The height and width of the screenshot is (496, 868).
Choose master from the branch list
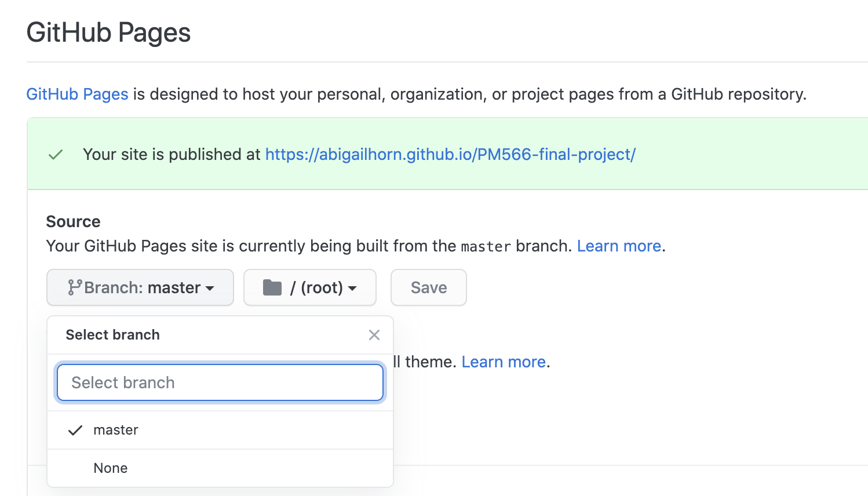220,430
